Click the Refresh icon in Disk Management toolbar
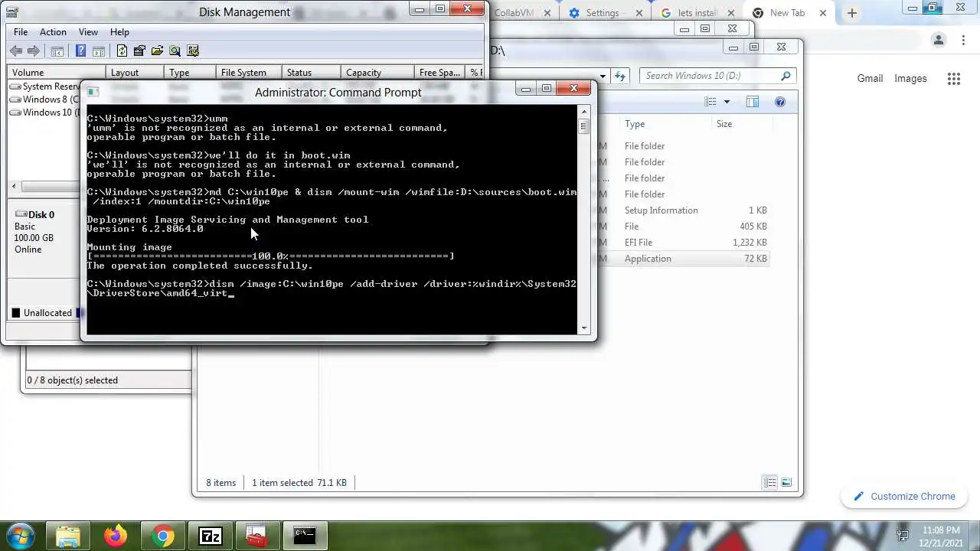Image resolution: width=980 pixels, height=551 pixels. coord(122,51)
